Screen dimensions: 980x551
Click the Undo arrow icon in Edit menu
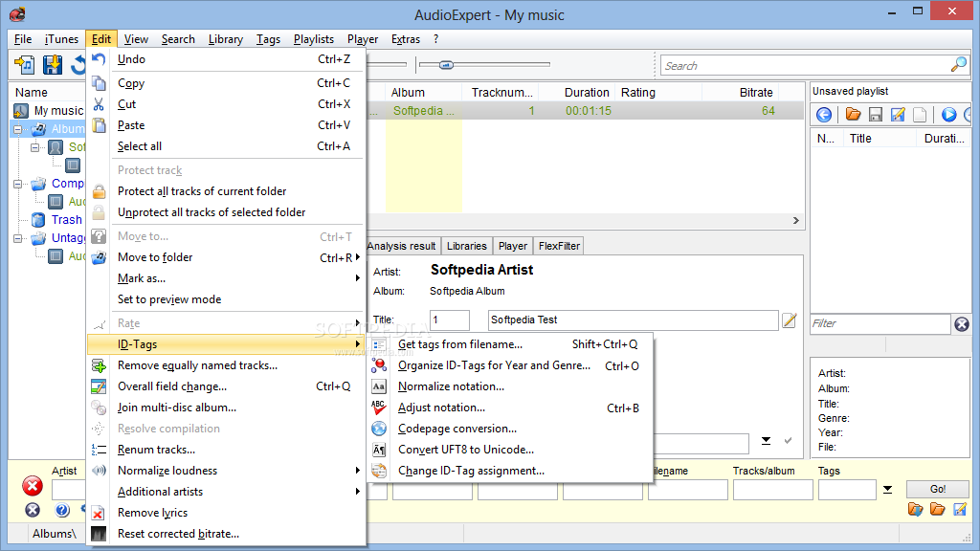click(x=99, y=59)
